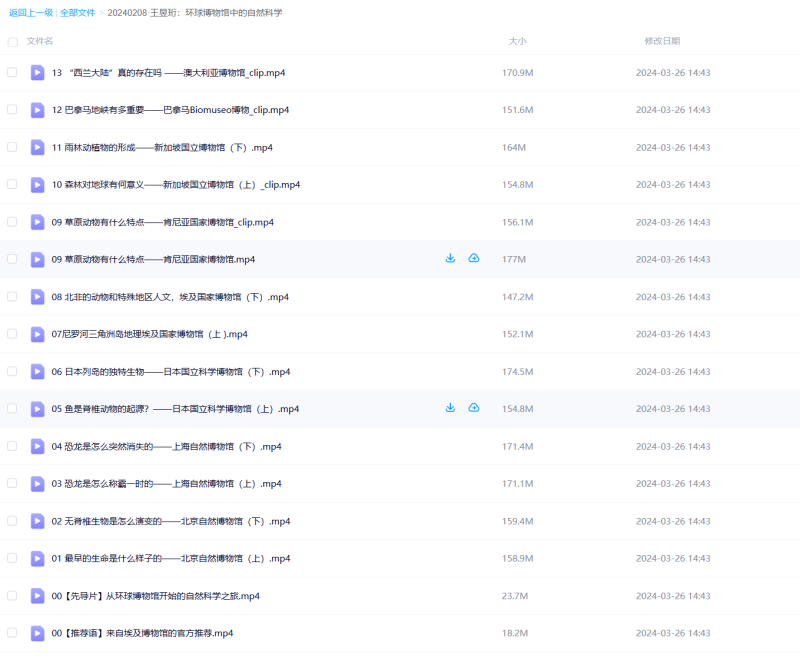Screen dimensions: 800x661
Task: Open 01 最早的生命是什么样子的 video file
Action: click(171, 558)
